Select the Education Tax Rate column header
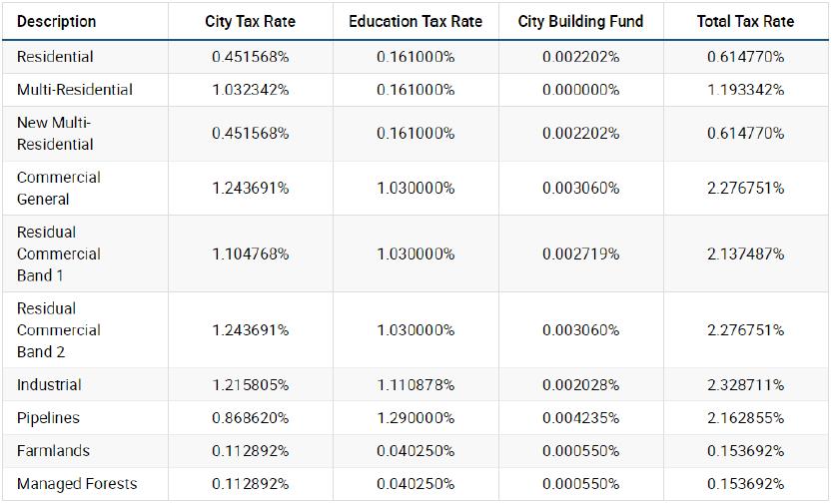This screenshot has height=504, width=833. 416,21
